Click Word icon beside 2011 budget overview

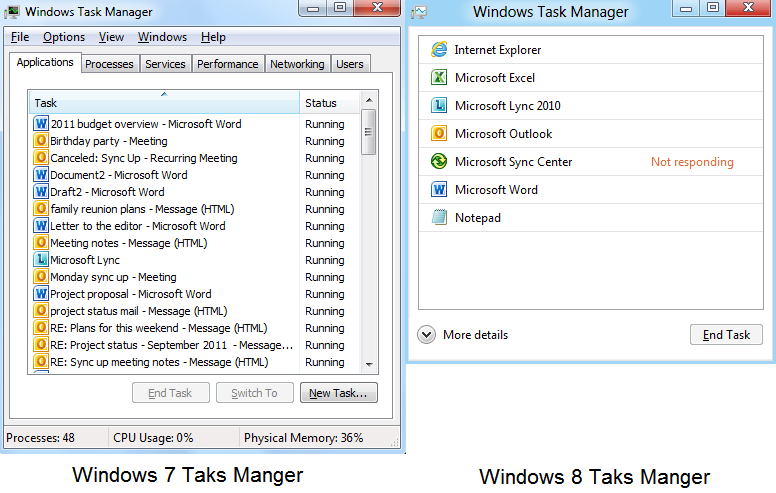(x=41, y=124)
